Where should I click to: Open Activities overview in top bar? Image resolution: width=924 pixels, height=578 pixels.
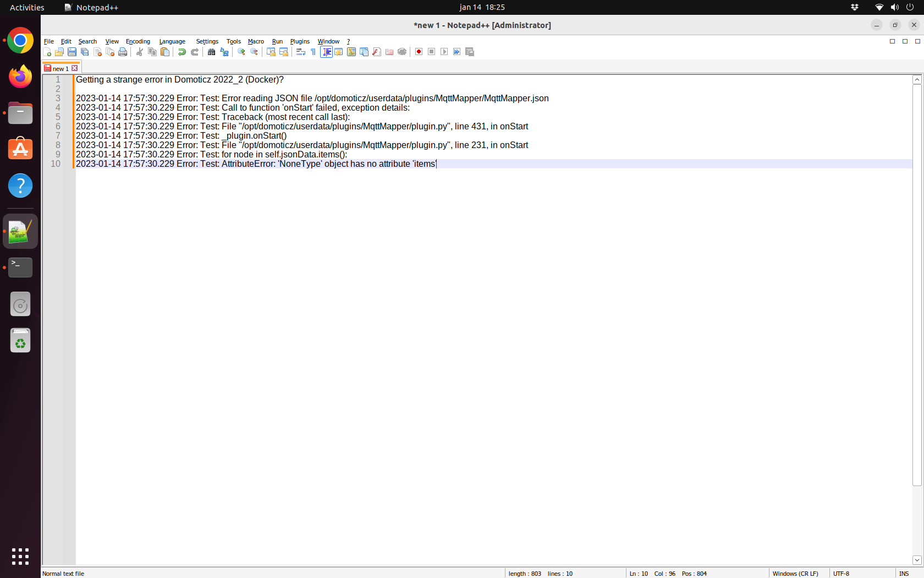[x=27, y=7]
